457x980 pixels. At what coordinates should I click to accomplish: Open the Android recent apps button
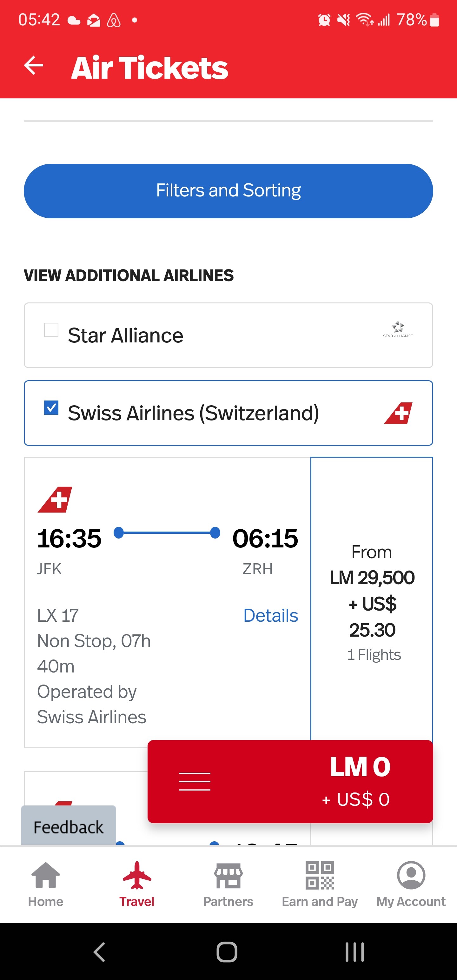[354, 952]
